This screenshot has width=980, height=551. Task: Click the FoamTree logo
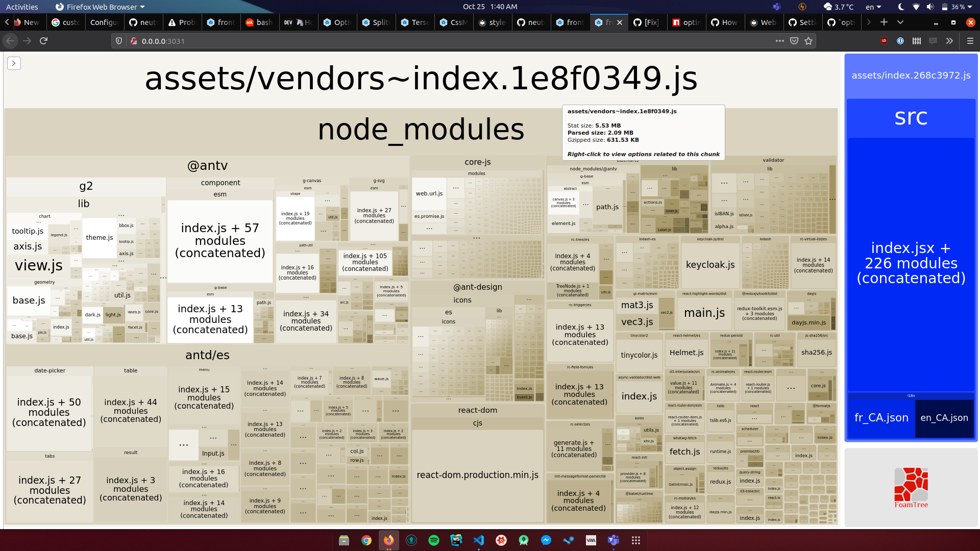[x=911, y=487]
